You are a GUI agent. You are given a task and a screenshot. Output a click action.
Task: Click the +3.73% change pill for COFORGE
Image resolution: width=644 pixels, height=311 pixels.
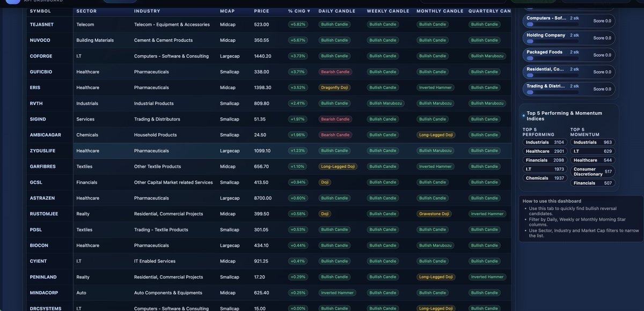pos(297,56)
